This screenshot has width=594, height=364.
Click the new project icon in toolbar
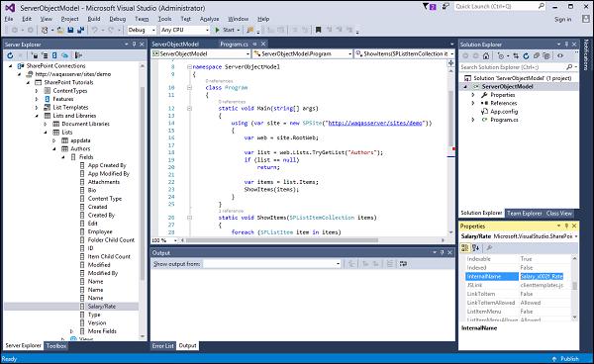(45, 30)
